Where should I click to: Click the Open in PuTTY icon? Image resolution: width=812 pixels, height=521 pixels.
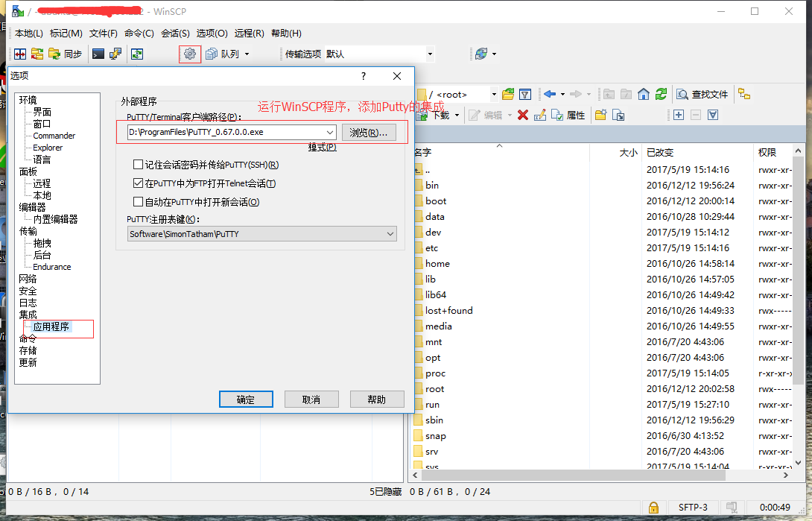115,54
